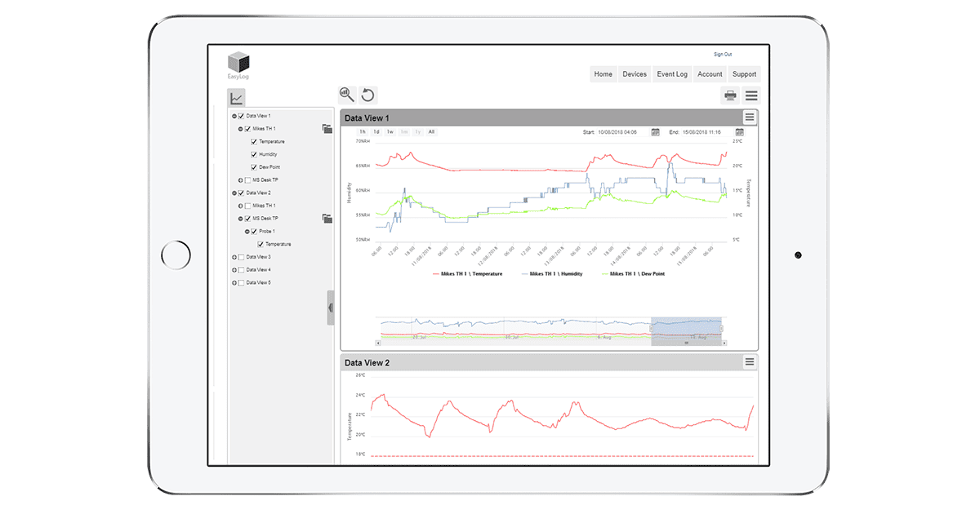Open the Start date calendar picker

pyautogui.click(x=655, y=131)
